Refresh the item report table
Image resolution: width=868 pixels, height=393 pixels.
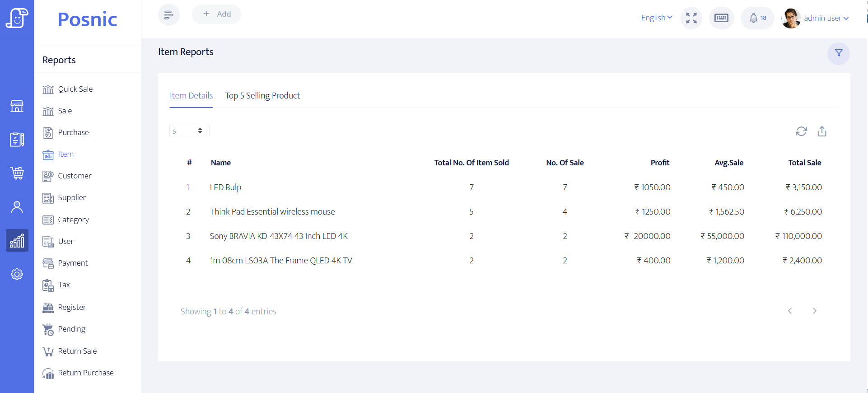click(801, 131)
